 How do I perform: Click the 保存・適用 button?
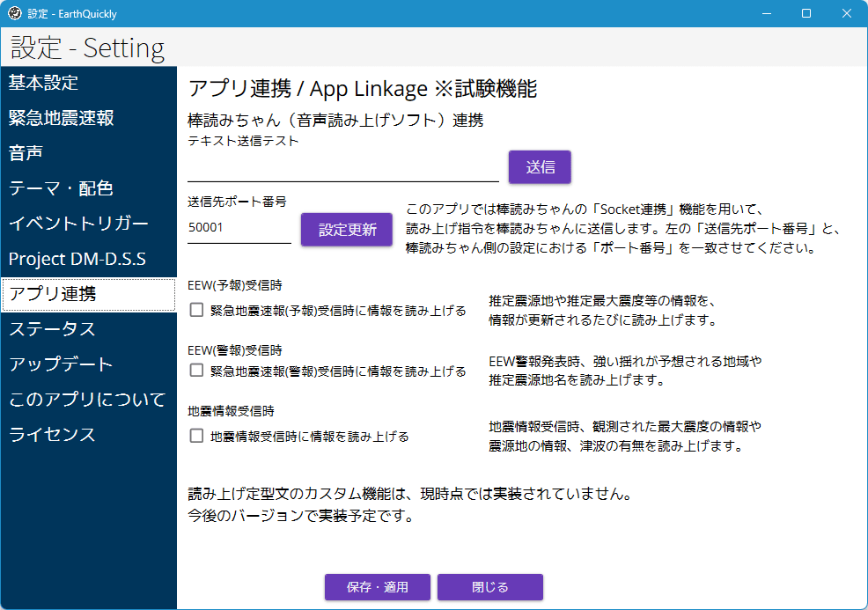(378, 587)
